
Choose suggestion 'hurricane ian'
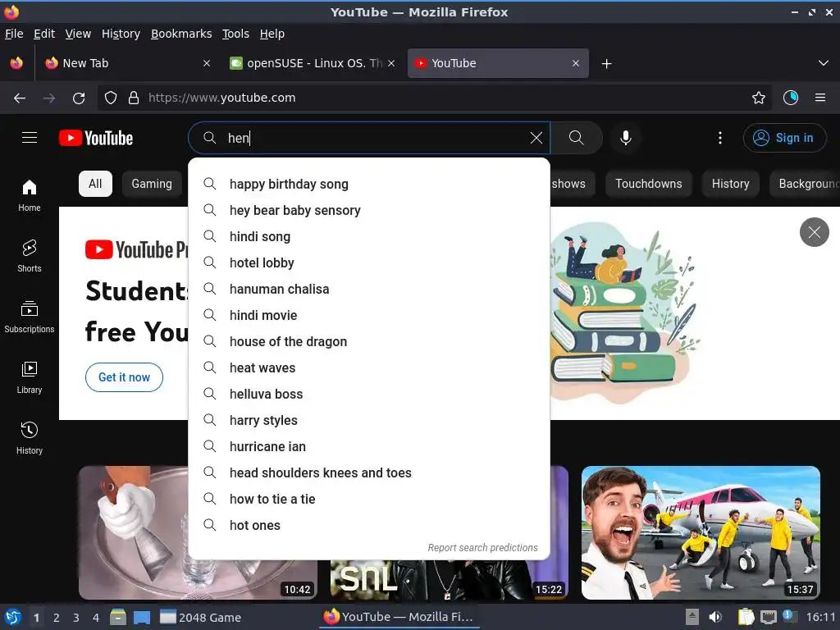[369, 447]
